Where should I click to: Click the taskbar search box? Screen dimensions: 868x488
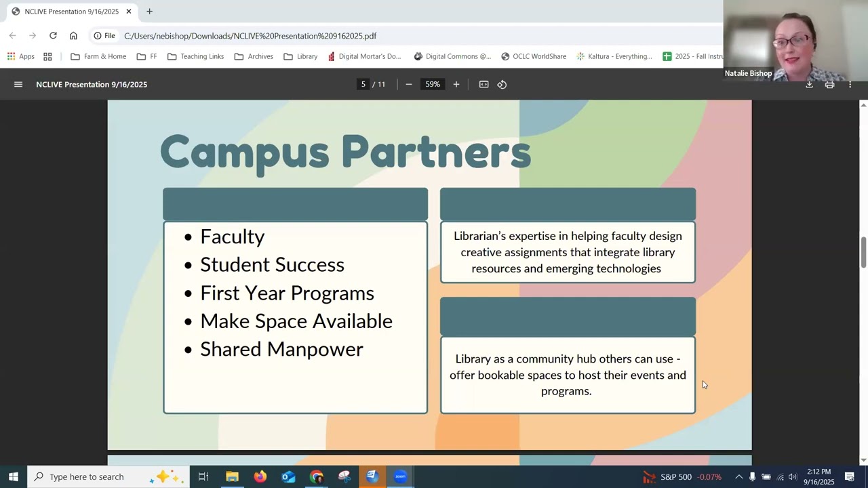click(108, 476)
